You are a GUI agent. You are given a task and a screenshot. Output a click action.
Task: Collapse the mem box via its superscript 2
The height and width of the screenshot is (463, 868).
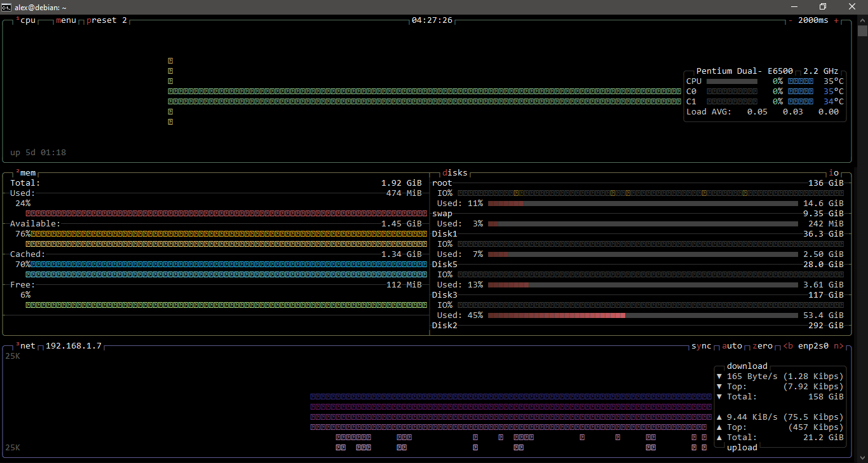[x=17, y=171]
